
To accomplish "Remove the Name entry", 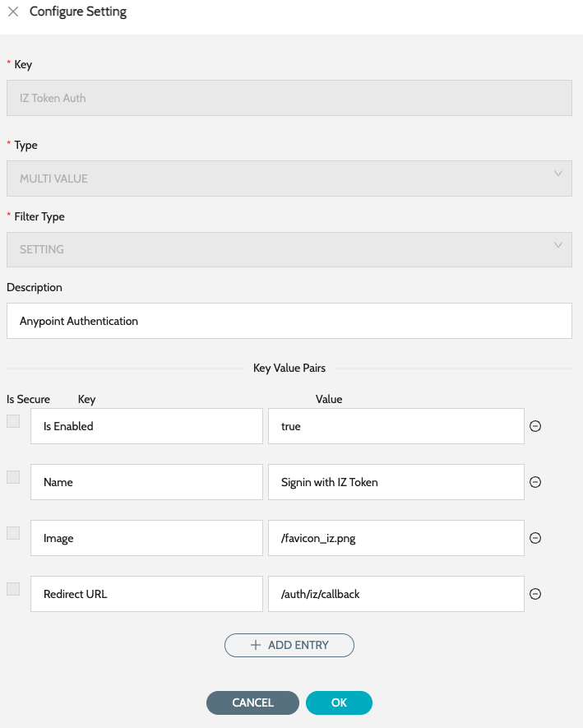I will pos(535,482).
